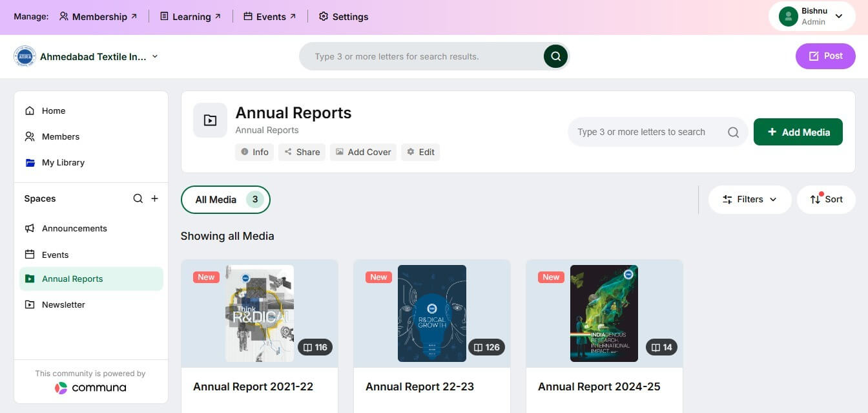This screenshot has width=868, height=413.
Task: Click the Ahmedabad Textile community logo
Action: tap(25, 56)
